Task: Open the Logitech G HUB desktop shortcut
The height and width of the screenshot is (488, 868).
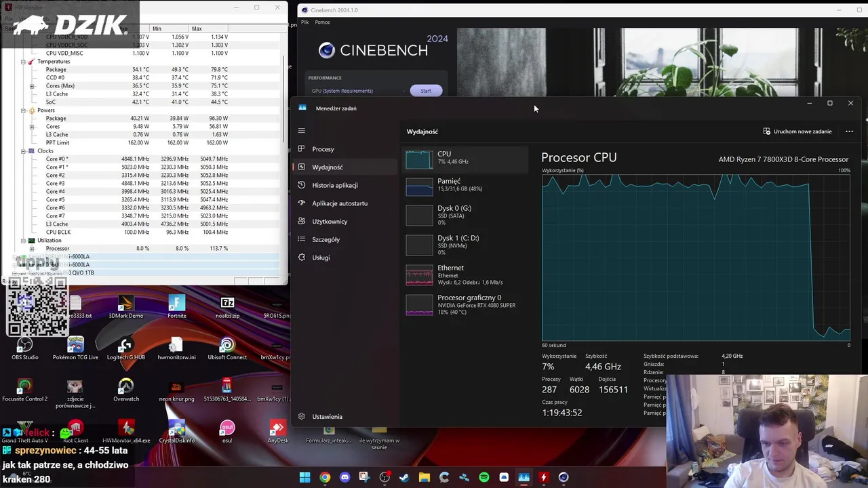Action: [126, 348]
